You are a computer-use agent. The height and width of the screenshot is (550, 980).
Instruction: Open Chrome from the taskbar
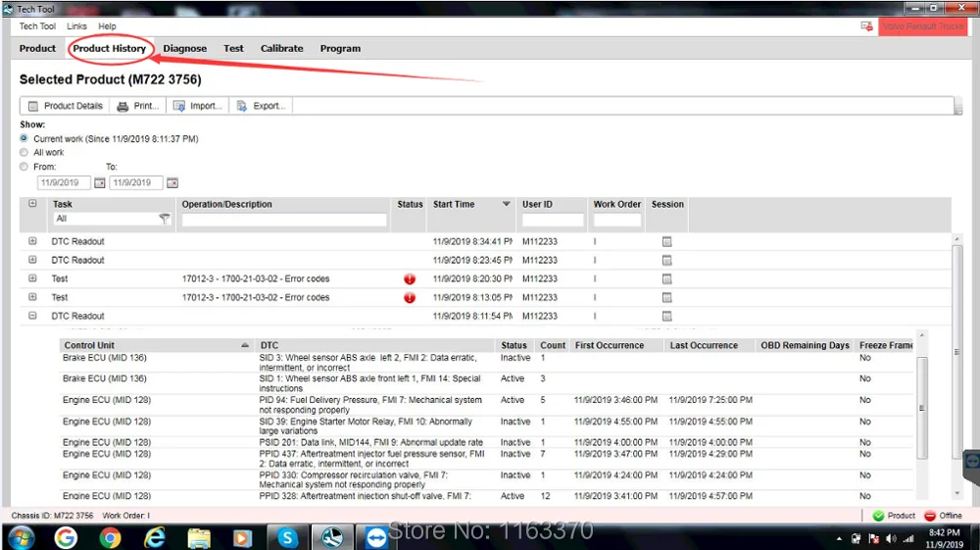click(x=110, y=537)
